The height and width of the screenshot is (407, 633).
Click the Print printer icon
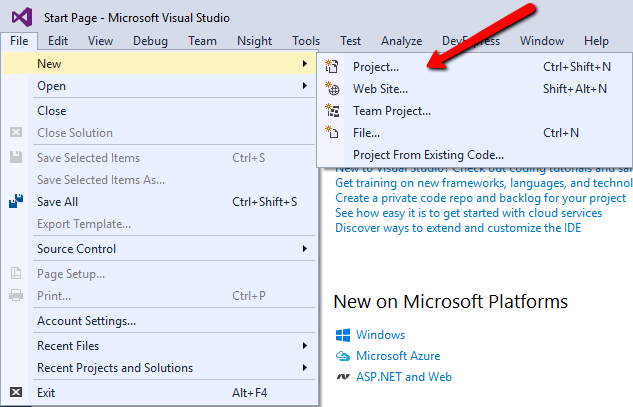coord(16,295)
